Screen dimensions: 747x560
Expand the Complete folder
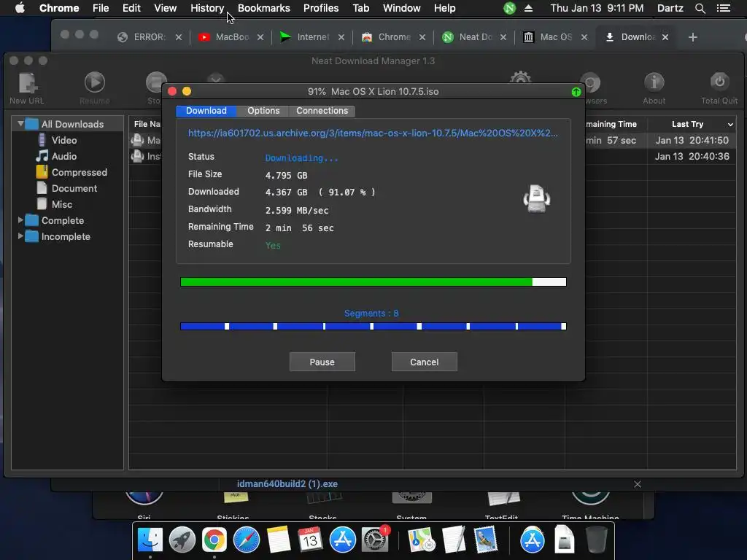(20, 220)
